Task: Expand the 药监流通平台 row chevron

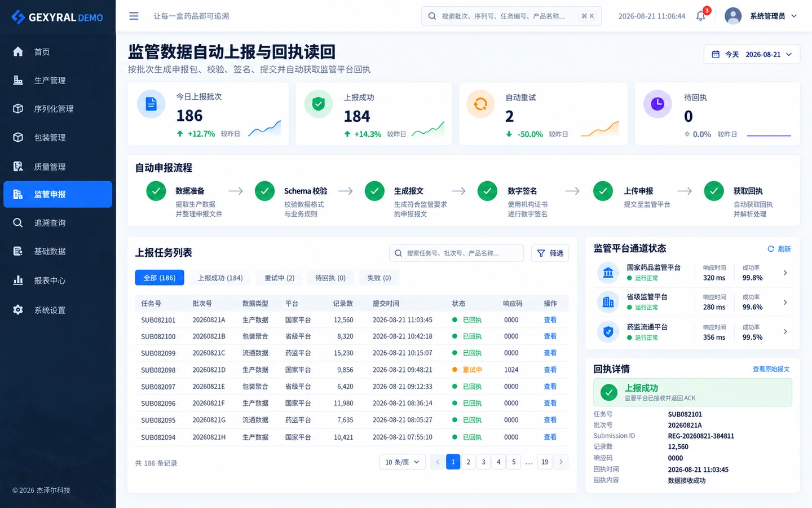Action: [785, 332]
